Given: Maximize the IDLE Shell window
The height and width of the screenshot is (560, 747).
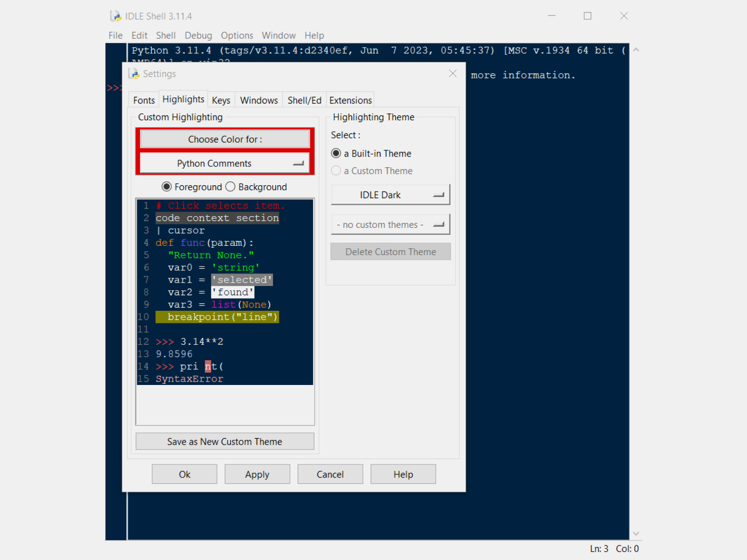Looking at the screenshot, I should (587, 16).
